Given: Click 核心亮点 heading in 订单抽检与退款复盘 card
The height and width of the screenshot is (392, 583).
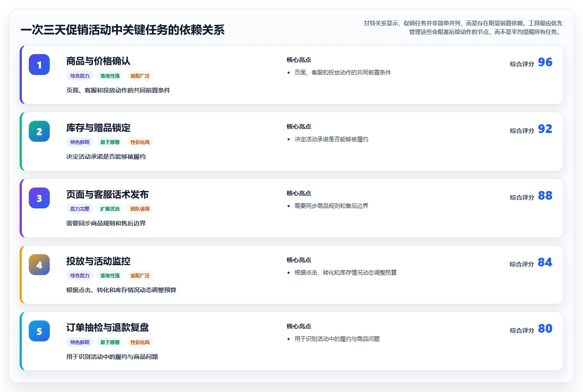Looking at the screenshot, I should (299, 327).
